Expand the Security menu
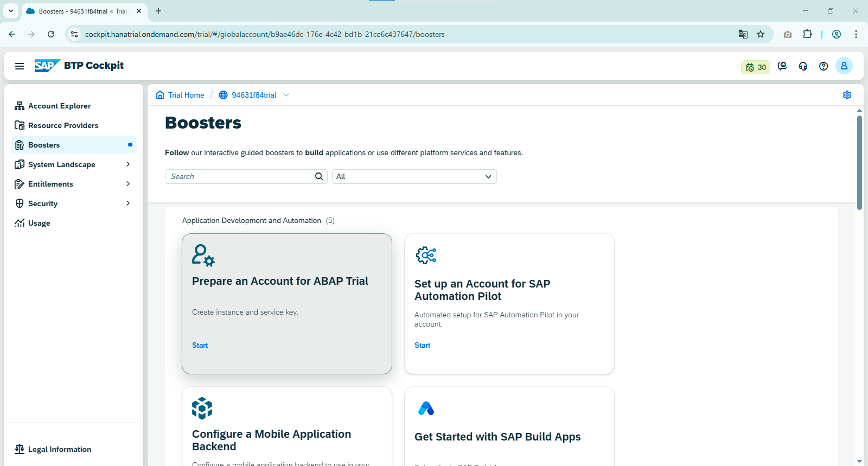Screen dimensions: 868x466 [x=128, y=203]
